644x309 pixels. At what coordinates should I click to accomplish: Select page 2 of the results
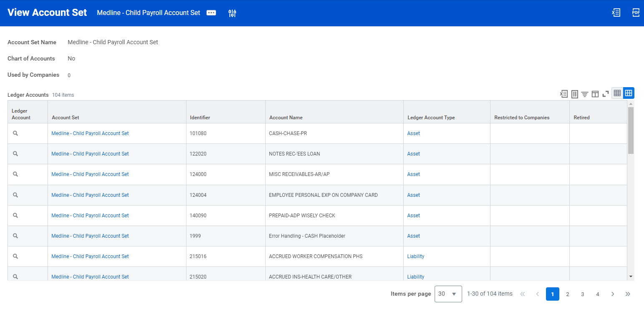568,294
